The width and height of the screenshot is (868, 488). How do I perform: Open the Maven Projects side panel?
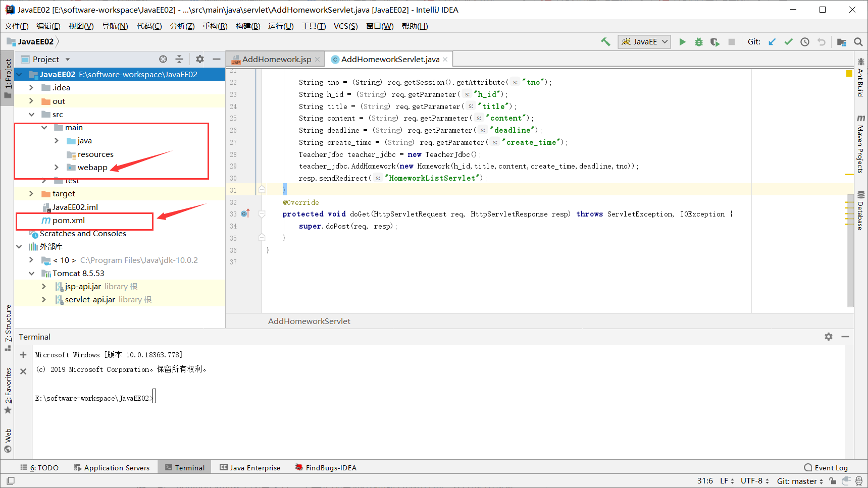(x=861, y=144)
